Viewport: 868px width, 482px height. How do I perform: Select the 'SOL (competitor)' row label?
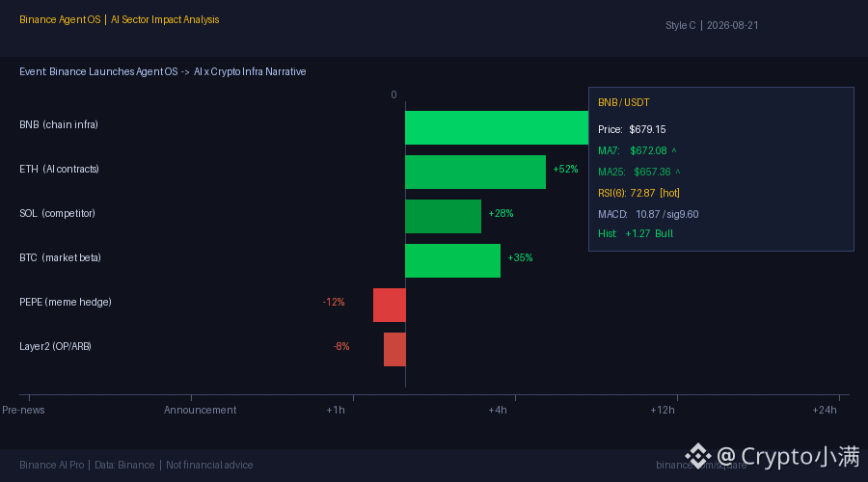pos(57,213)
